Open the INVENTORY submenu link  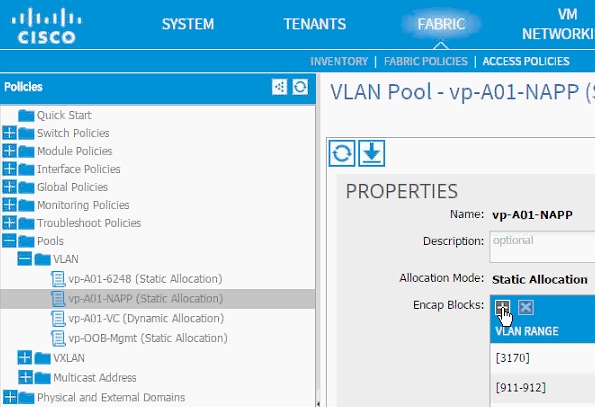click(339, 61)
